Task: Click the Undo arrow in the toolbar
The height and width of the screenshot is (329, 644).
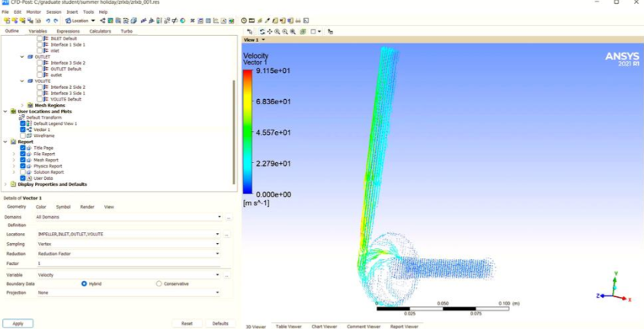Action: point(47,21)
